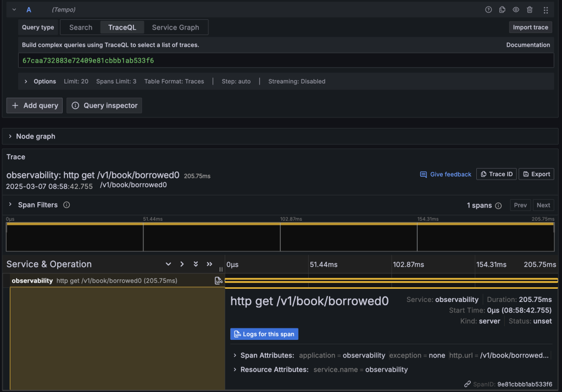Expand the Span Attributes section
The width and height of the screenshot is (562, 392).
[x=235, y=355]
